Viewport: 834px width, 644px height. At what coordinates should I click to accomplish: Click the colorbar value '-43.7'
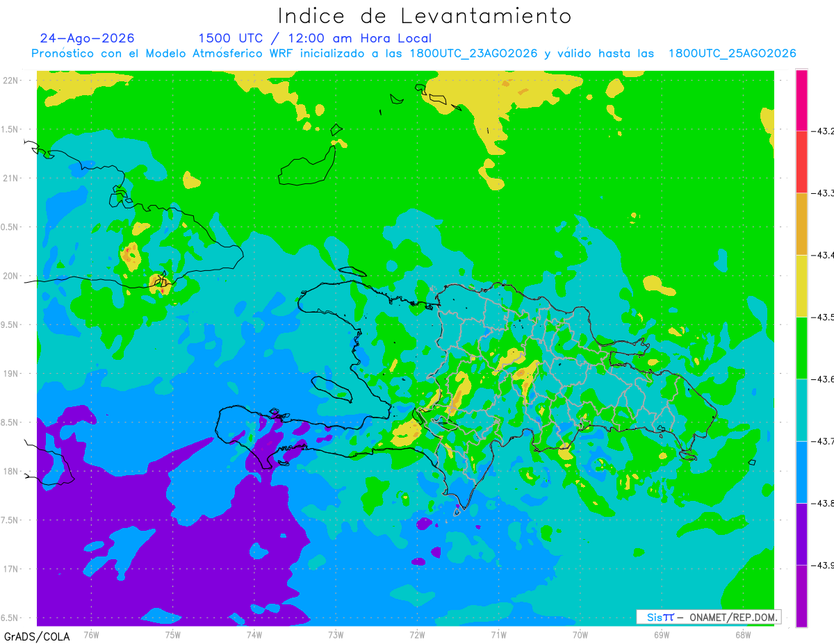823,441
